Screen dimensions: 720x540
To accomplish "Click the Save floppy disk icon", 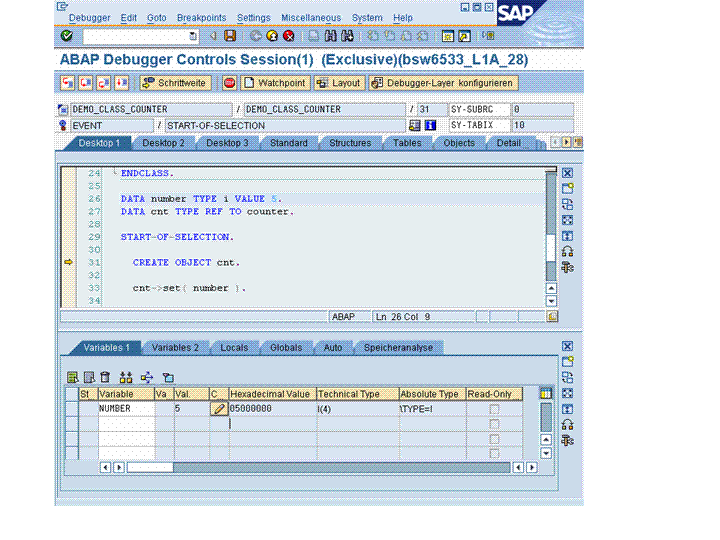I will point(230,36).
